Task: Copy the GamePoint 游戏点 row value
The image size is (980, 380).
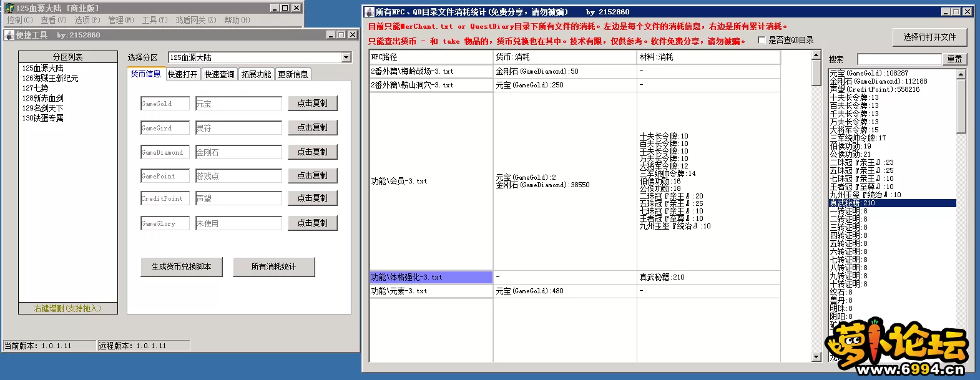Action: (x=312, y=175)
